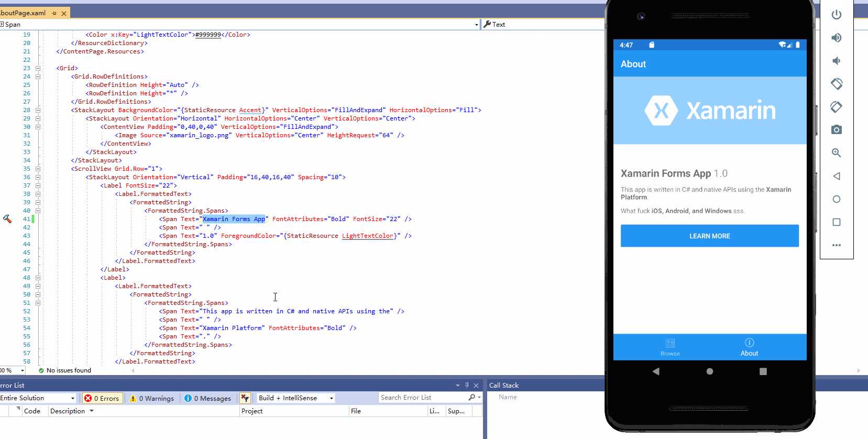Screen dimensions: 868x439
Task: Raise volume with emulator volume up icon
Action: pos(837,38)
